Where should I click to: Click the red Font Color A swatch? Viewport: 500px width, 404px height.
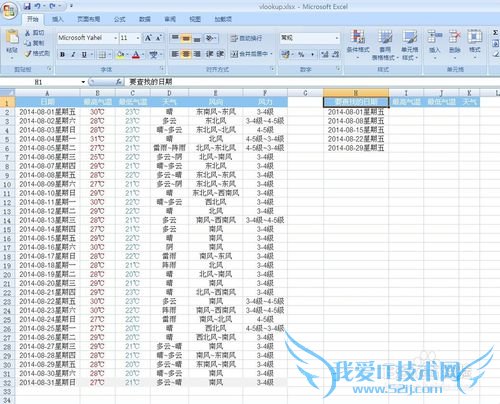click(136, 54)
